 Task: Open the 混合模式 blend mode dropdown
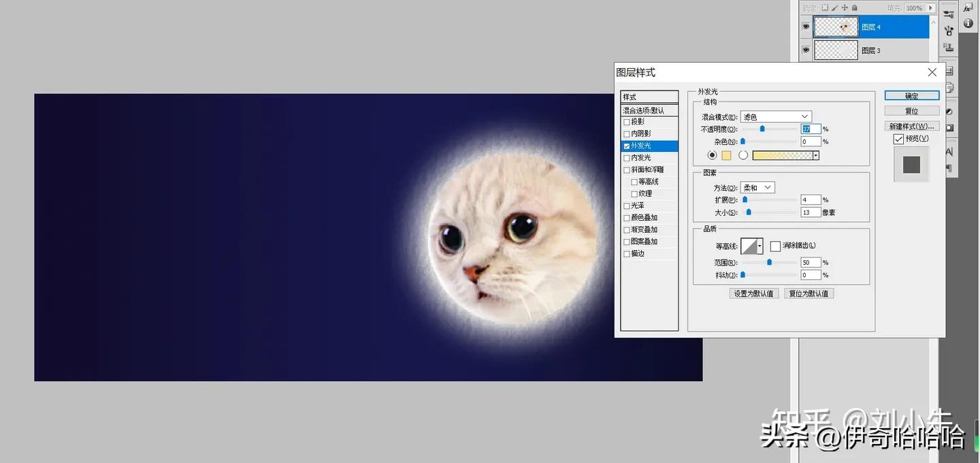(775, 116)
